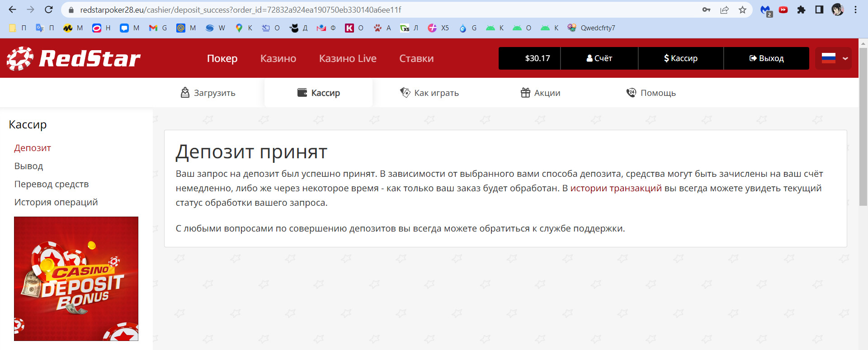This screenshot has width=868, height=350.
Task: Log out with the Выход button
Action: point(766,58)
